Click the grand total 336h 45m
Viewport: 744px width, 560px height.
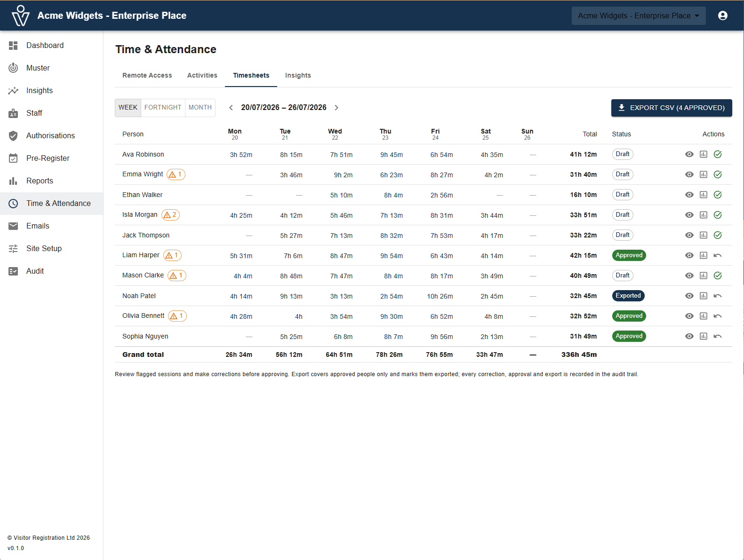coord(579,355)
